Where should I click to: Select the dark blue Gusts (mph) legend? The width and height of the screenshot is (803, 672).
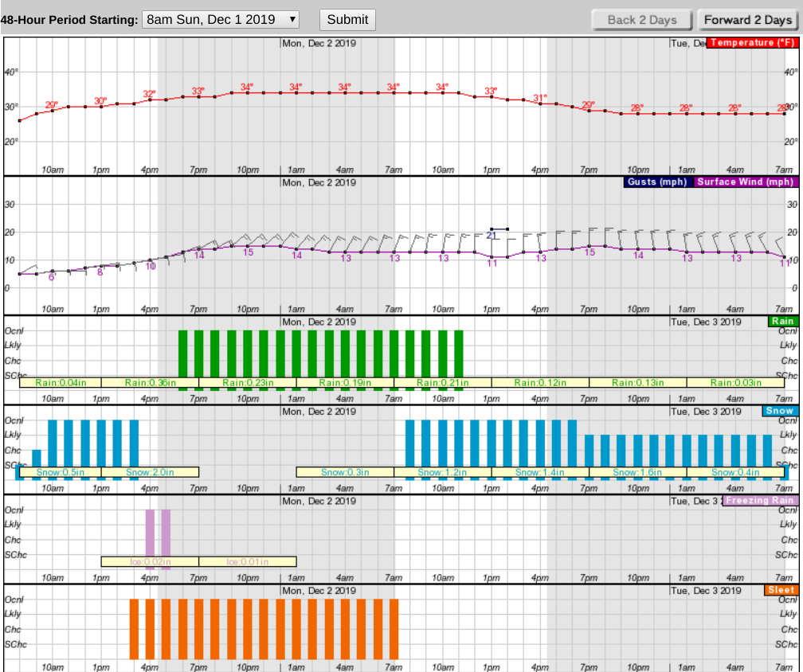pyautogui.click(x=658, y=182)
